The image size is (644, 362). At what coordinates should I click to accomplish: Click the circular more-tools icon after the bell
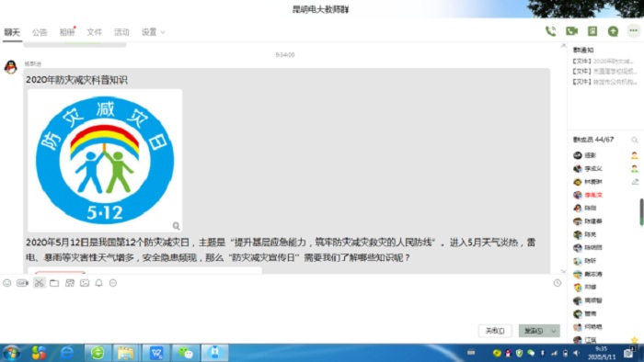point(113,283)
